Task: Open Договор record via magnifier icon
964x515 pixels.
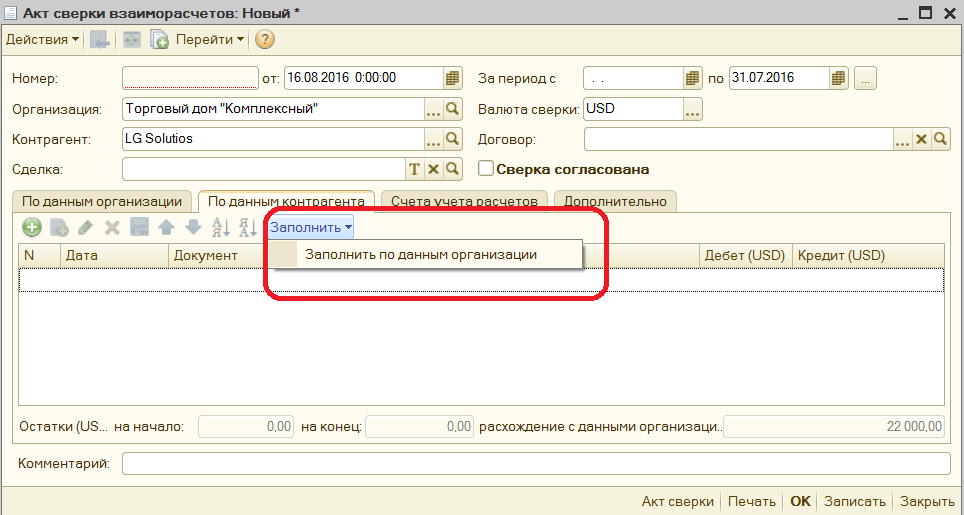Action: (940, 140)
